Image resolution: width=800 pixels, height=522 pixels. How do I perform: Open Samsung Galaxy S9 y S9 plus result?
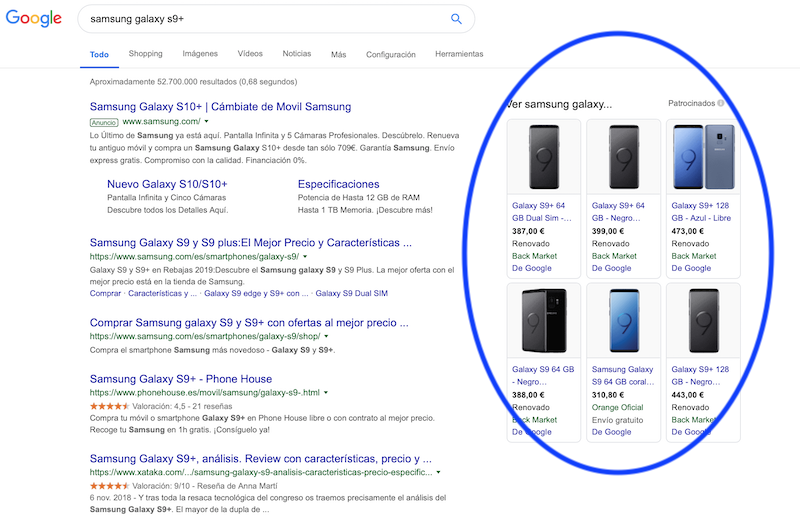tap(251, 243)
